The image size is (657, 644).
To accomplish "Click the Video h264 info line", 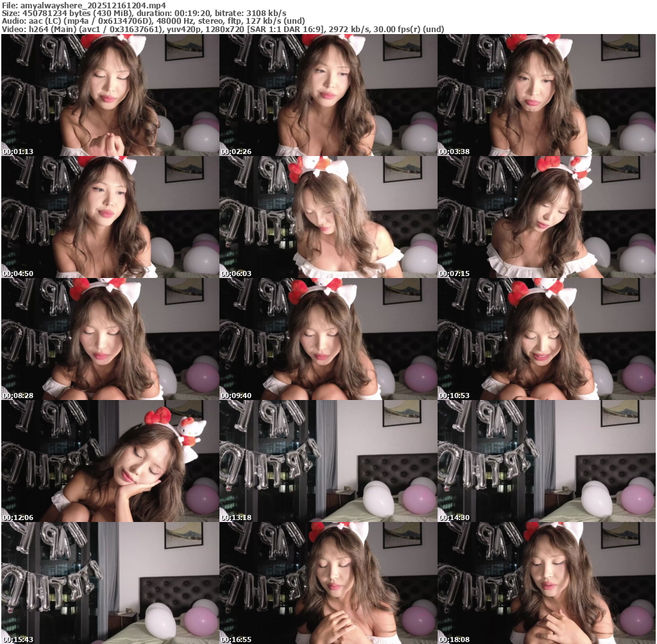I will [223, 30].
